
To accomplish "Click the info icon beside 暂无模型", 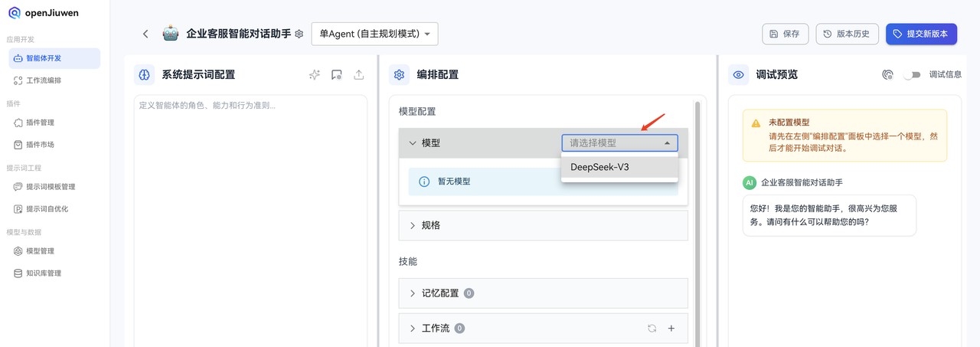I will (424, 182).
